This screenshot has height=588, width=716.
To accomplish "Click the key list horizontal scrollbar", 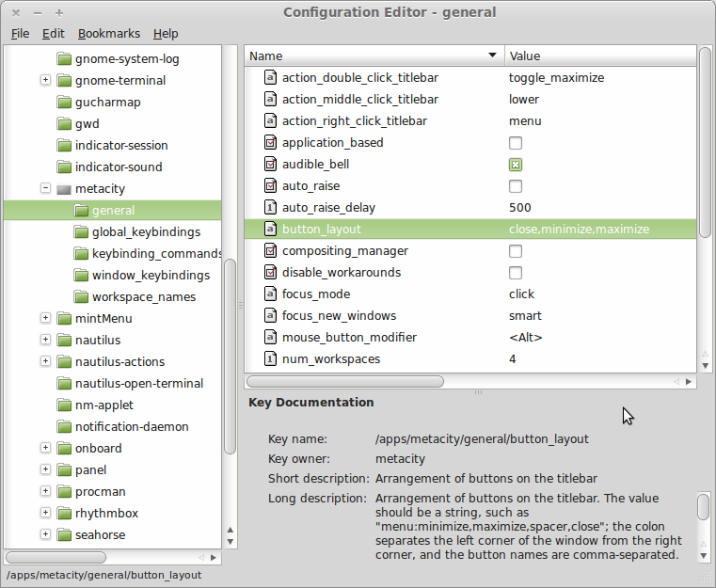I will pos(345,382).
